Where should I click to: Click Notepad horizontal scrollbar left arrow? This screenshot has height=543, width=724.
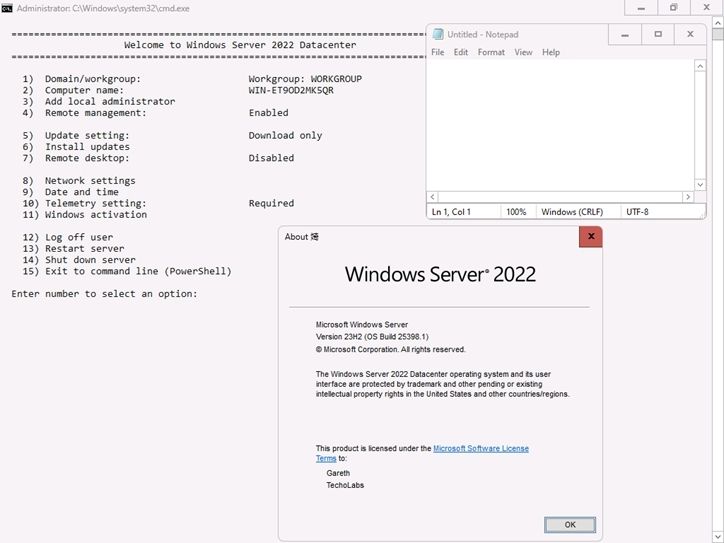(x=432, y=197)
